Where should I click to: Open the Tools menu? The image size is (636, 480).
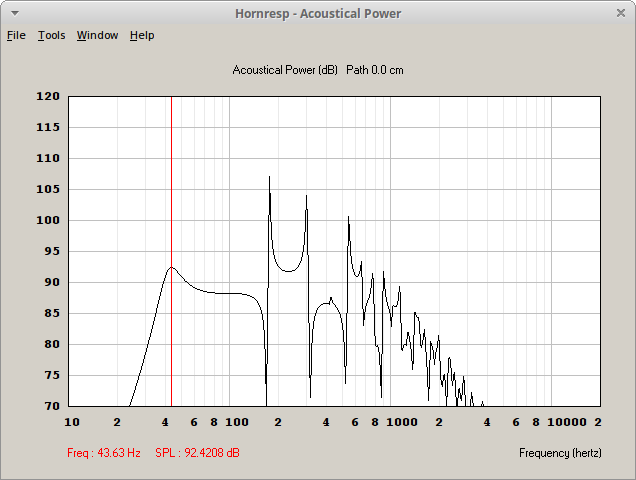pos(52,35)
